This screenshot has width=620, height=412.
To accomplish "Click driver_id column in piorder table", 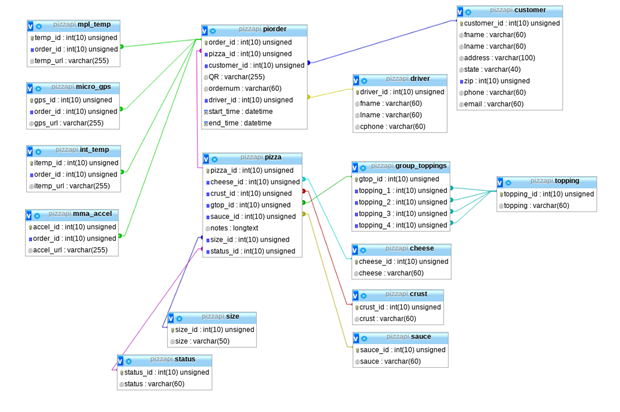I will click(249, 100).
